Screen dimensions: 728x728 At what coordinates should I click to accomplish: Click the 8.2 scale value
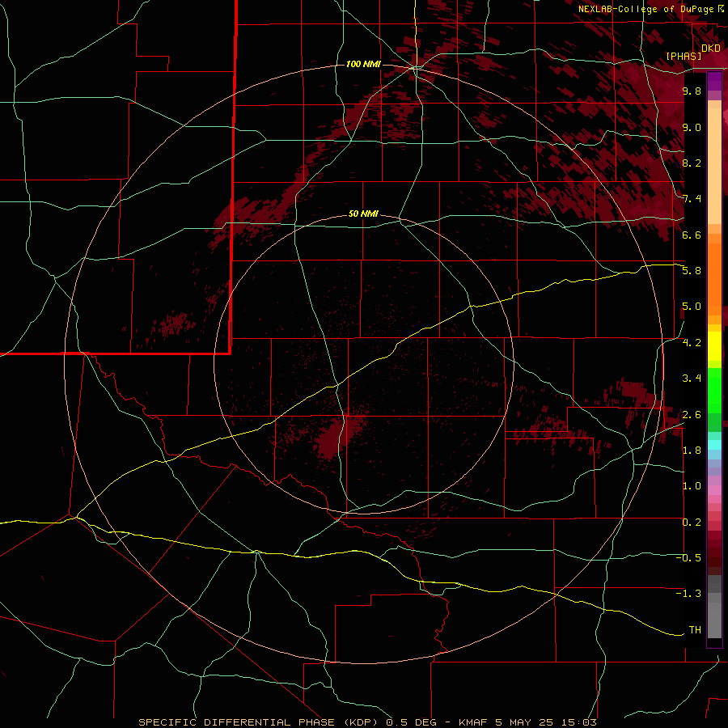pos(692,163)
